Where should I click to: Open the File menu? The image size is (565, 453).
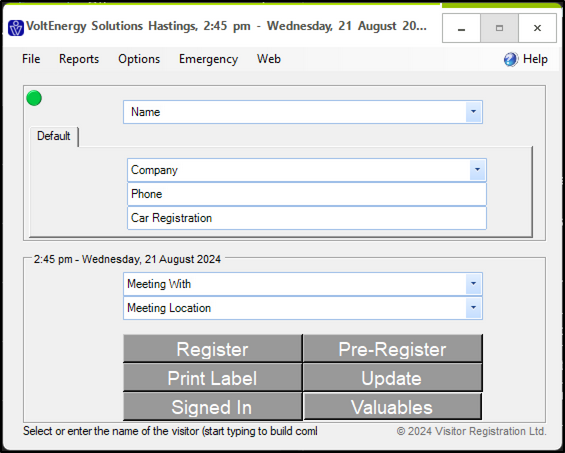(x=31, y=59)
